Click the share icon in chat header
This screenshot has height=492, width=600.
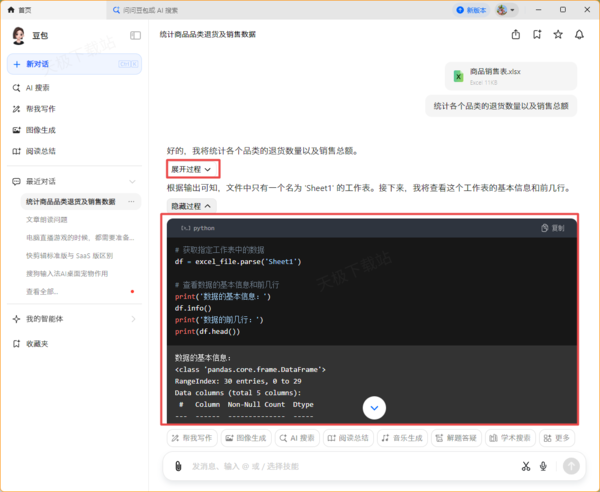click(x=516, y=34)
